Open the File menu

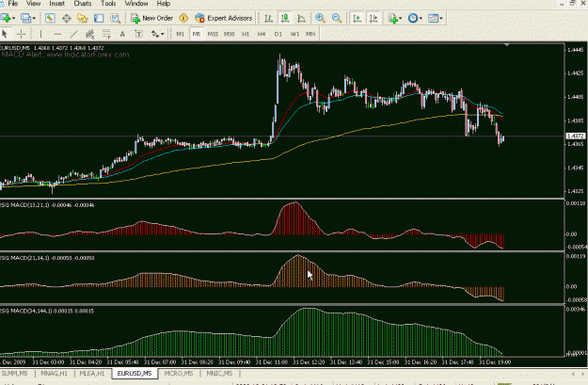coord(13,4)
